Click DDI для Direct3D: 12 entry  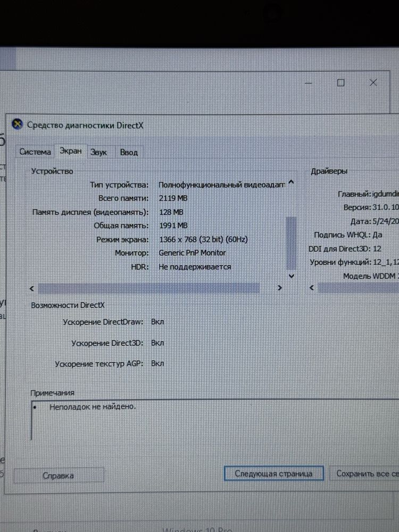pyautogui.click(x=345, y=248)
